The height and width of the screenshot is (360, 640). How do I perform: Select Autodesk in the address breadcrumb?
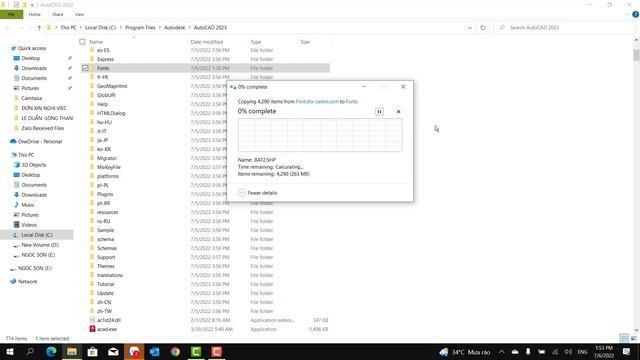coord(175,27)
